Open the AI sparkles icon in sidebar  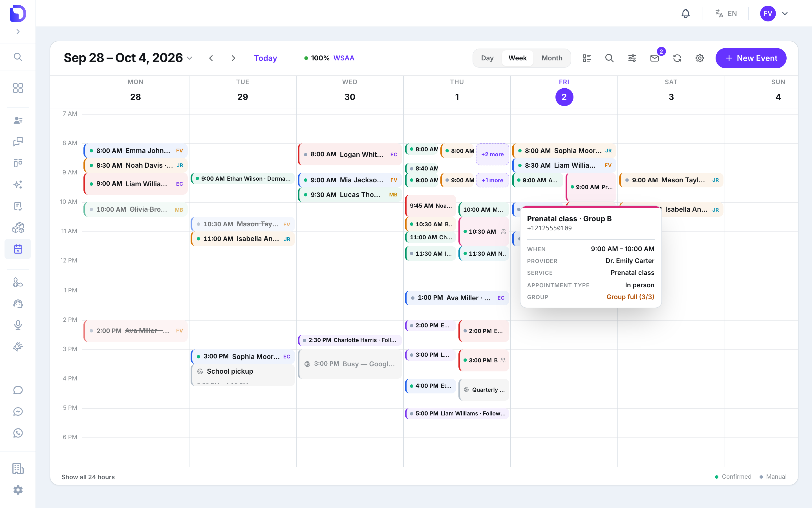18,185
